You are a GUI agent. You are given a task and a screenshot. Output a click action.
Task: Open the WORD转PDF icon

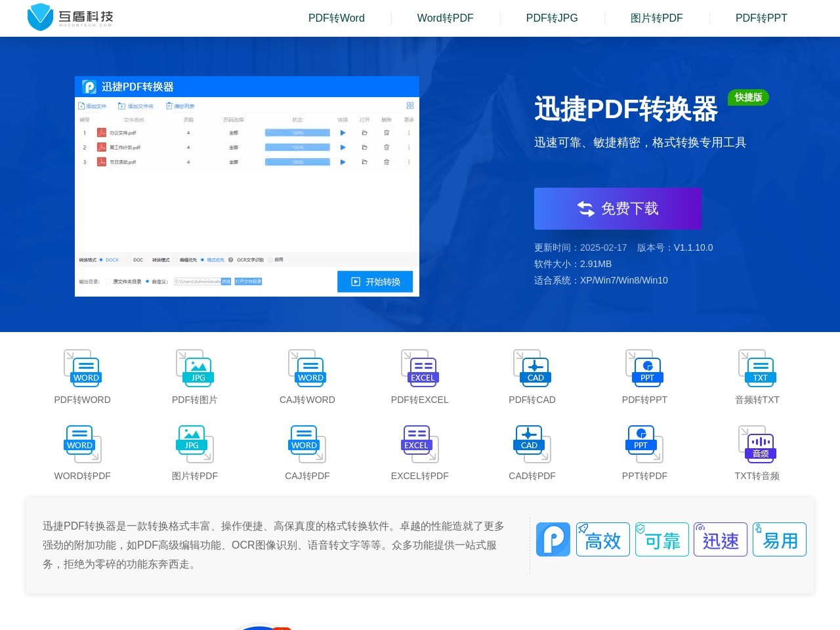point(82,444)
